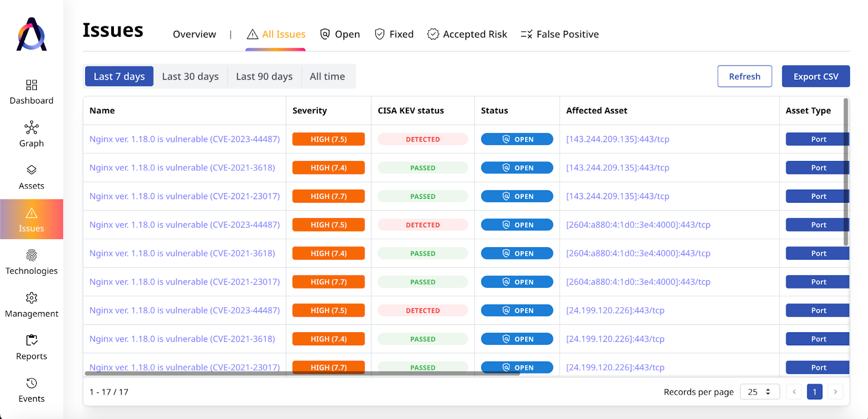This screenshot has height=419, width=868.
Task: Open Reports clipboard icon
Action: pos(31,340)
